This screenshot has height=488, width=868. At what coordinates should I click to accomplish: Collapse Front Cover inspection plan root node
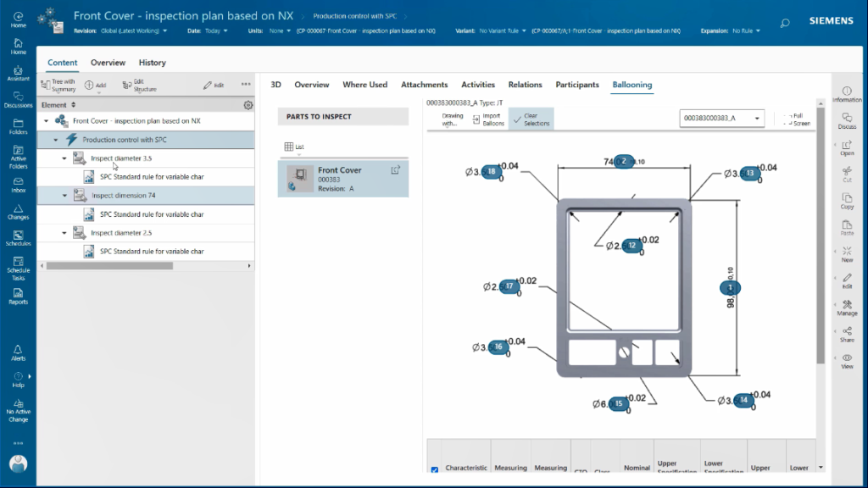coord(46,120)
